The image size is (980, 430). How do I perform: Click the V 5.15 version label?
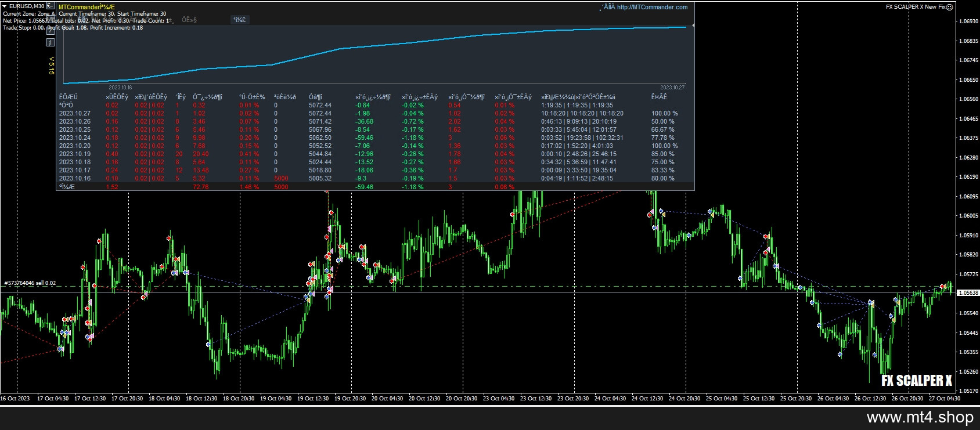tap(51, 66)
